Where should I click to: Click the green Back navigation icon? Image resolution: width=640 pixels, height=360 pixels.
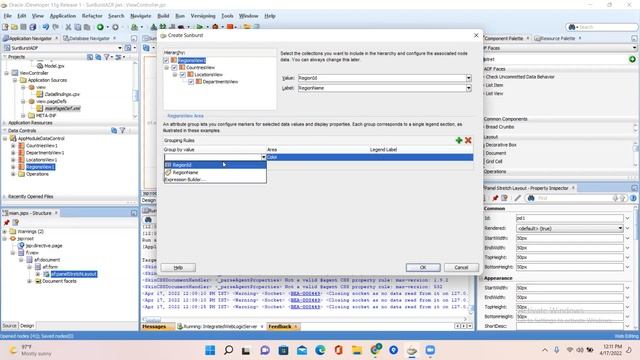(100, 27)
